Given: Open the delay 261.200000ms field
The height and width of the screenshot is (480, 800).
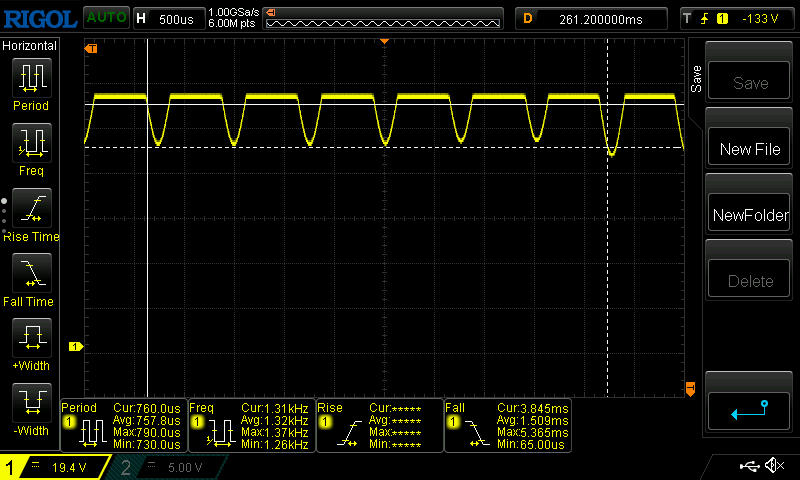Looking at the screenshot, I should [x=592, y=18].
